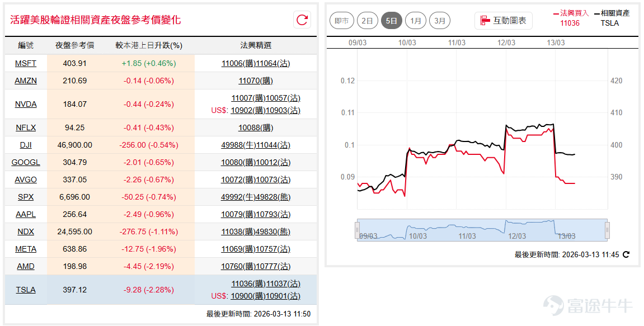
Task: Switch chart to 即市 intraday view
Action: [x=342, y=21]
